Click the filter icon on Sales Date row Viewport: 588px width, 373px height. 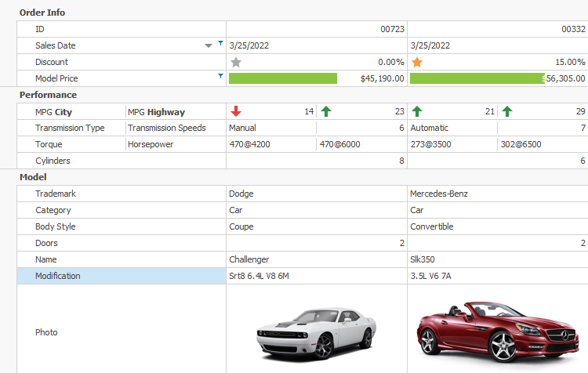click(x=220, y=42)
